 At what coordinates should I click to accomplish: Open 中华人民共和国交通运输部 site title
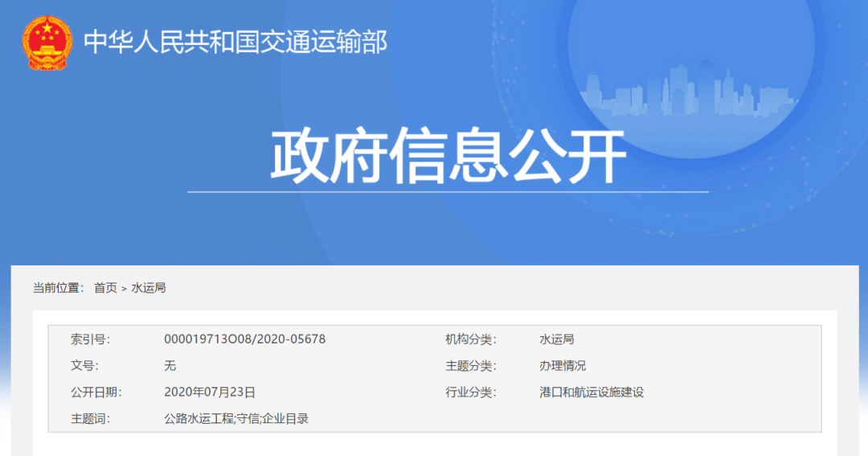[x=235, y=42]
